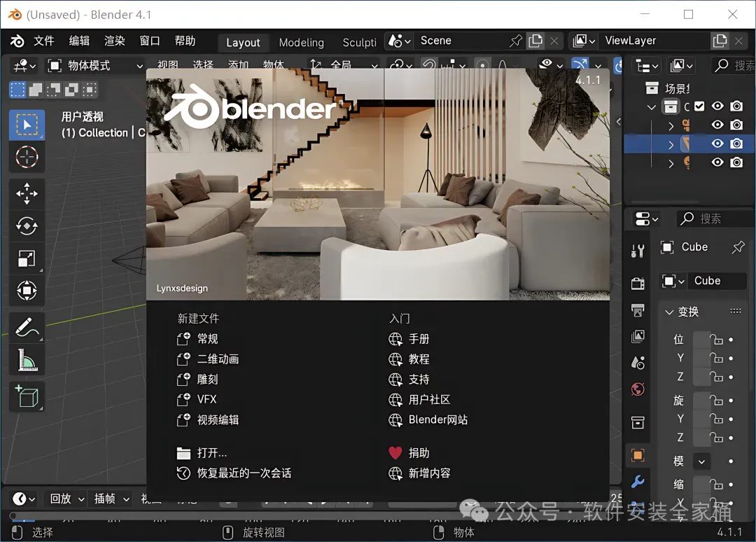Viewport: 756px width, 542px height.
Task: Open the editor type dropdown in viewport
Action: (25, 66)
